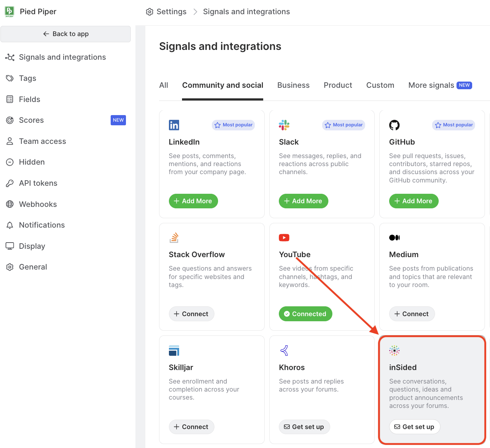Click the Most popular badge on Slack card

click(344, 125)
